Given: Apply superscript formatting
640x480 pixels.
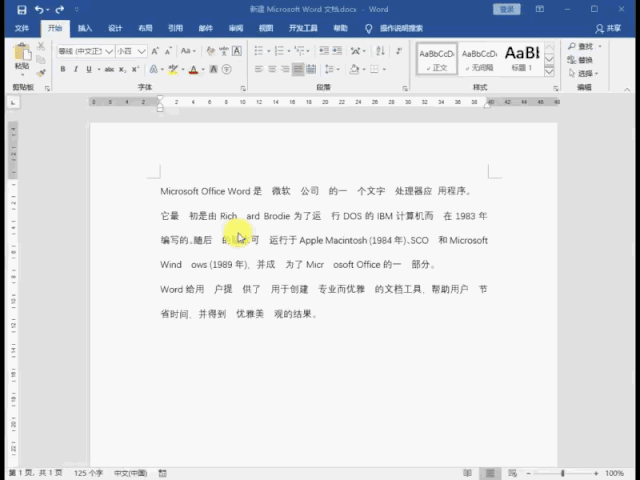Looking at the screenshot, I should tap(136, 69).
